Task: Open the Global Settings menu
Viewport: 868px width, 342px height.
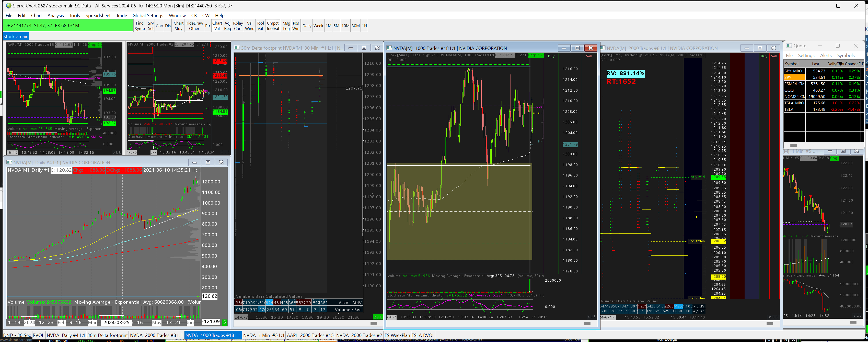Action: click(x=148, y=16)
